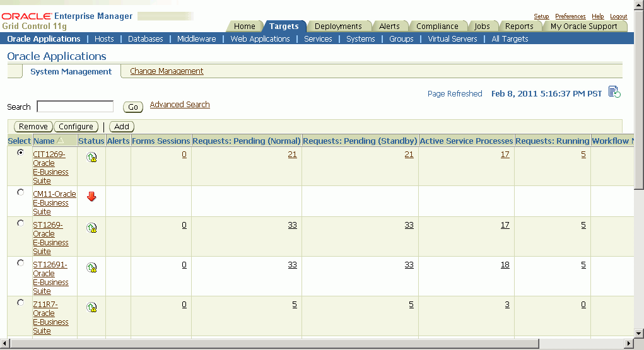Go to Reports tab
This screenshot has height=350, width=644.
pyautogui.click(x=519, y=26)
